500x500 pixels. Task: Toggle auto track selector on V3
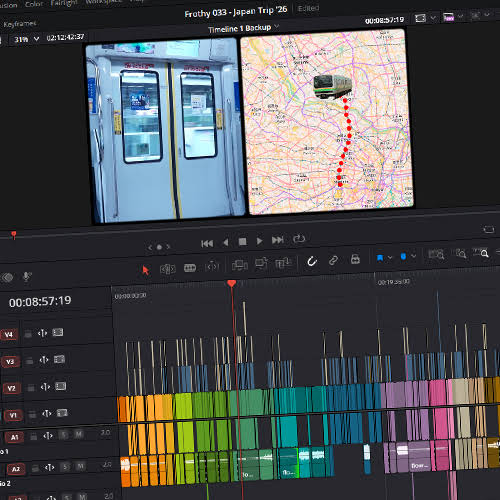(x=44, y=360)
